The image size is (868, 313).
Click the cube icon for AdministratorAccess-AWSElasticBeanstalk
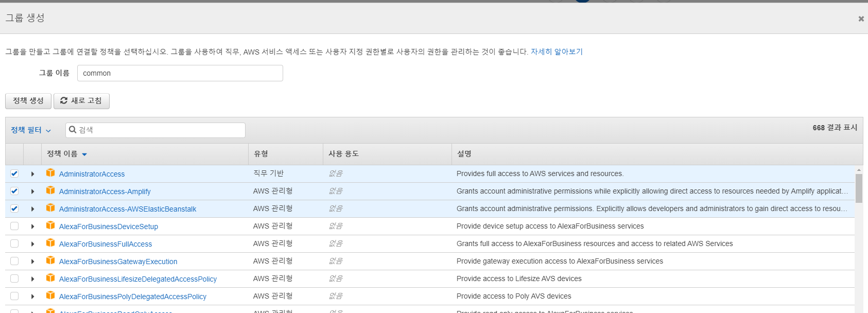tap(50, 208)
